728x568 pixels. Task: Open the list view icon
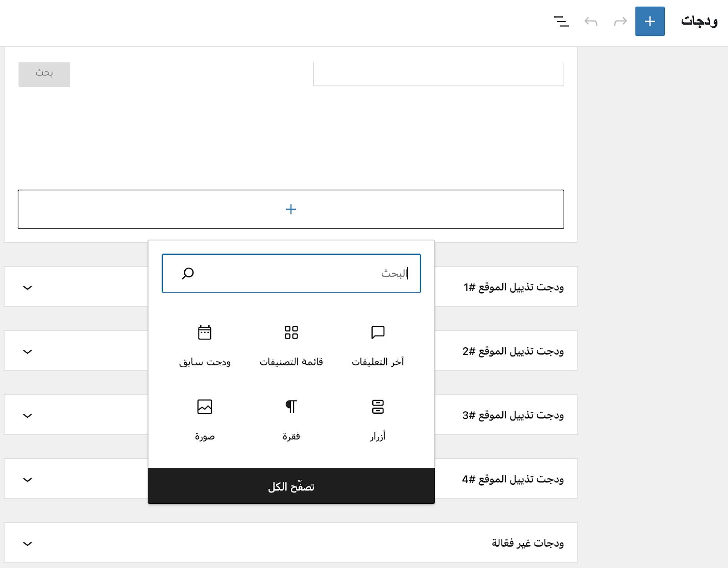tap(561, 21)
